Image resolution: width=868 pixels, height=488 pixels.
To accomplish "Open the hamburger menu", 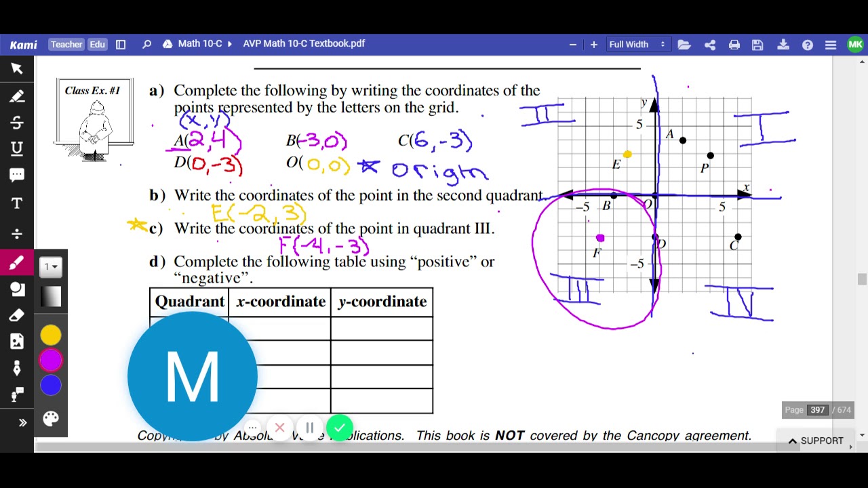I will click(x=831, y=45).
